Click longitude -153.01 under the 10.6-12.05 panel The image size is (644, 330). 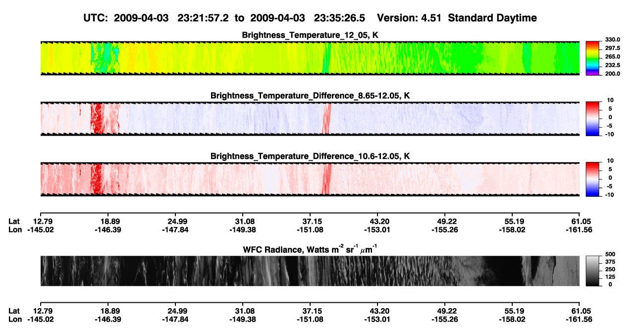[x=376, y=230]
